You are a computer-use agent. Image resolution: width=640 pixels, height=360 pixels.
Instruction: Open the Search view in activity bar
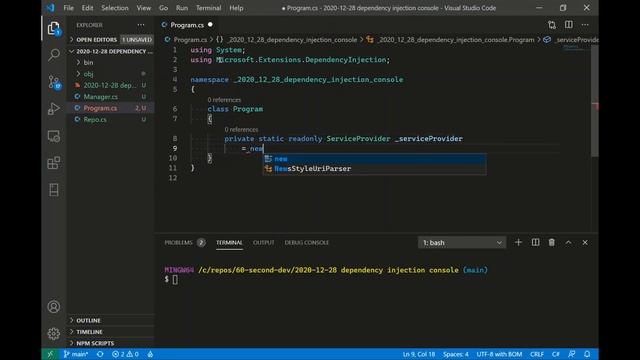[x=53, y=55]
